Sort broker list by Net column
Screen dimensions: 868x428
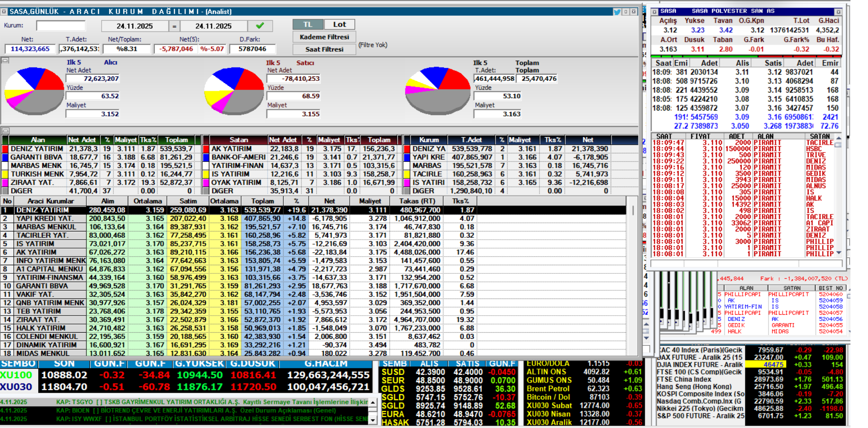coord(329,201)
